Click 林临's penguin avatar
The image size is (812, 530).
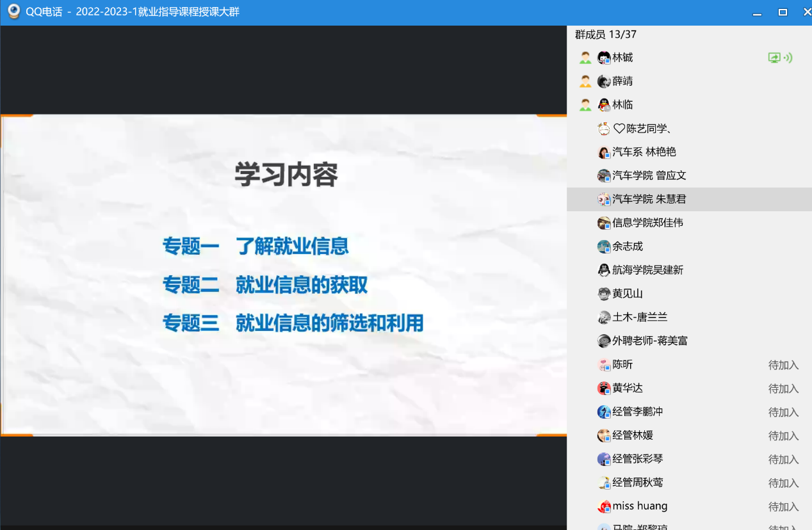tap(604, 105)
